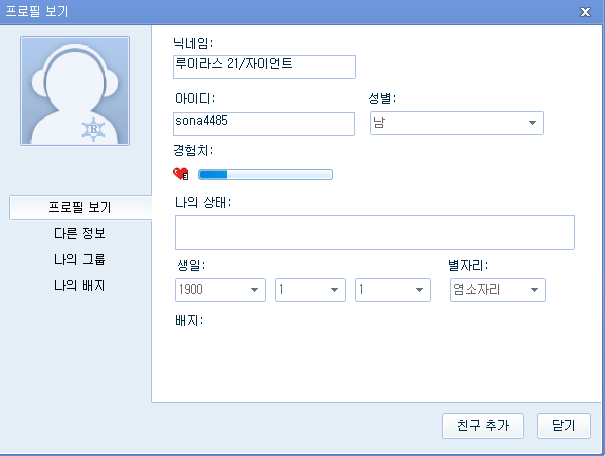Switch to the 다른 정보 tab
The height and width of the screenshot is (456, 605).
pos(79,234)
